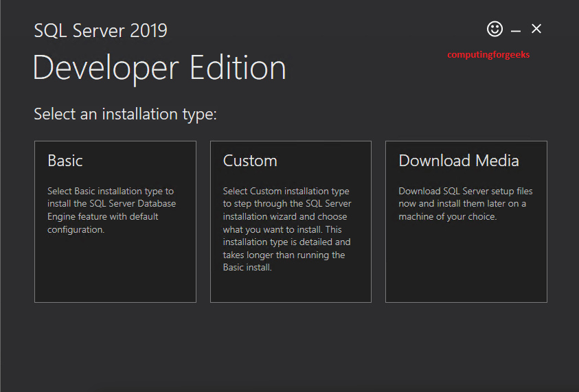Click the 'Developer Edition' title text
The image size is (579, 392).
[x=159, y=69]
